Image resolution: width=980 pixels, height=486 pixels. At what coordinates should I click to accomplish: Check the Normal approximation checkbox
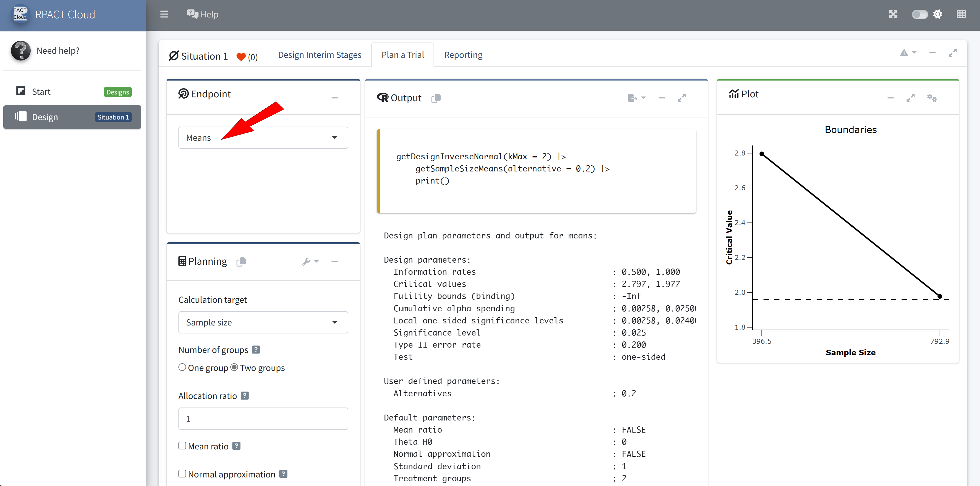coord(182,474)
